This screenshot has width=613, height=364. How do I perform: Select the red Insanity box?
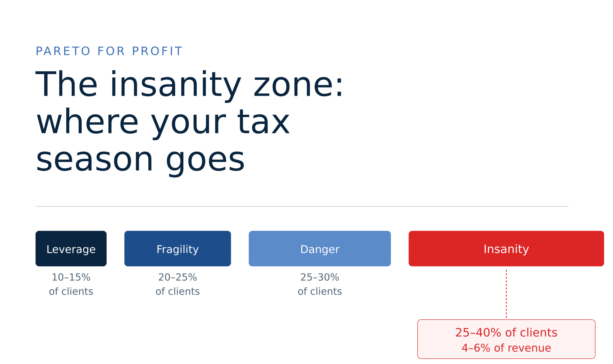pos(506,249)
